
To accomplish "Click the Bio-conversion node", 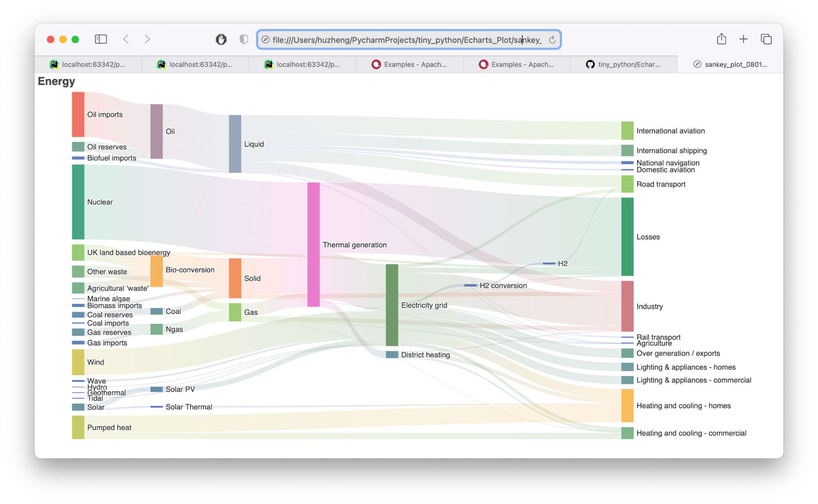I will (157, 270).
